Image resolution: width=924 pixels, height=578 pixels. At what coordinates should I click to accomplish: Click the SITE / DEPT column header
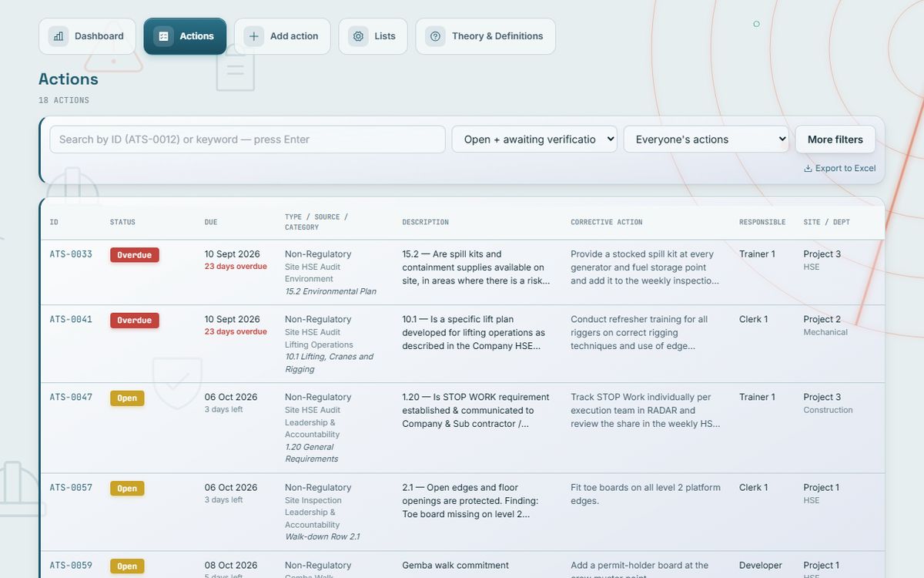(x=827, y=223)
